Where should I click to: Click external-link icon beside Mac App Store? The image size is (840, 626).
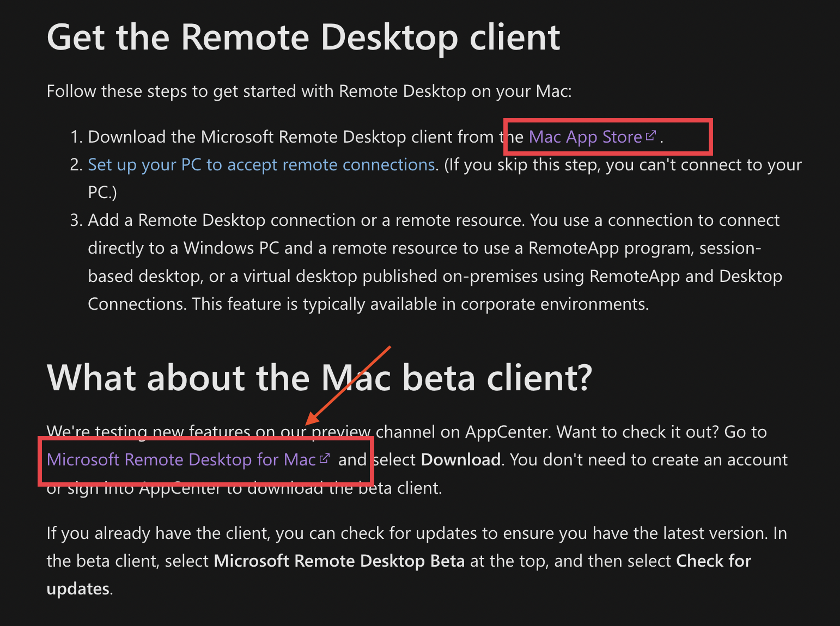click(650, 136)
